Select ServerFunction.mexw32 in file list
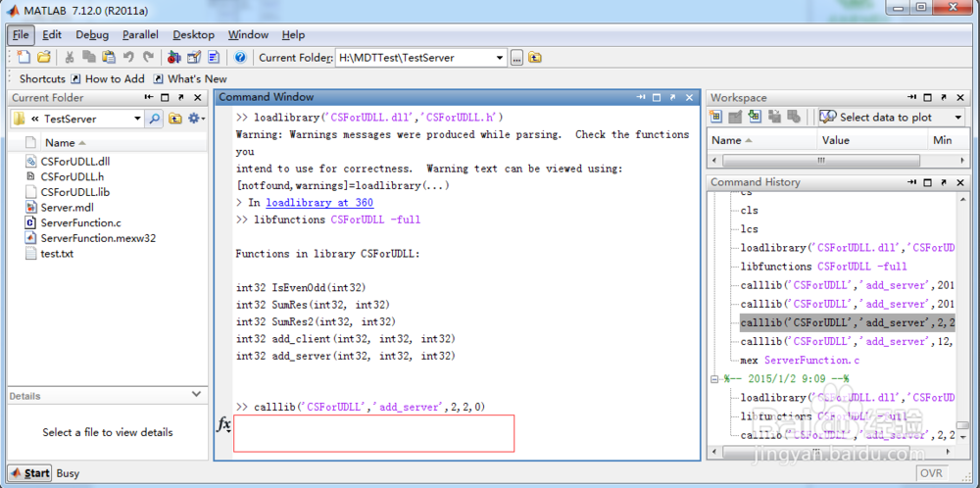 click(98, 238)
